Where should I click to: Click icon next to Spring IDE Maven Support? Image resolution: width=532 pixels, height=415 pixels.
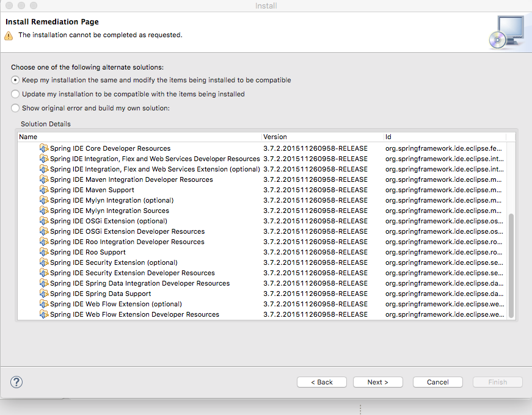[44, 190]
